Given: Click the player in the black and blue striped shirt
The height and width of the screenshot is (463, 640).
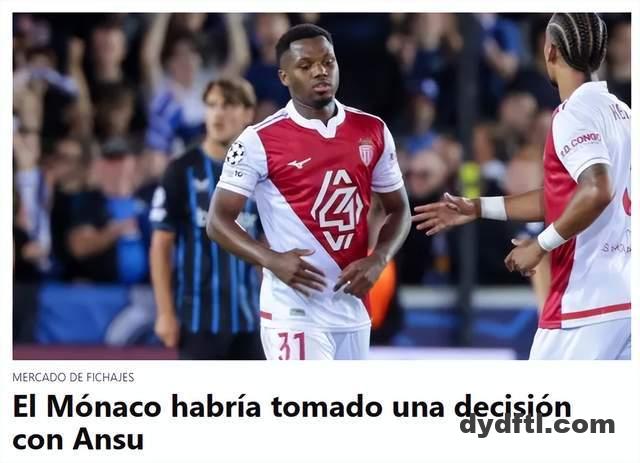Looking at the screenshot, I should point(204,216).
